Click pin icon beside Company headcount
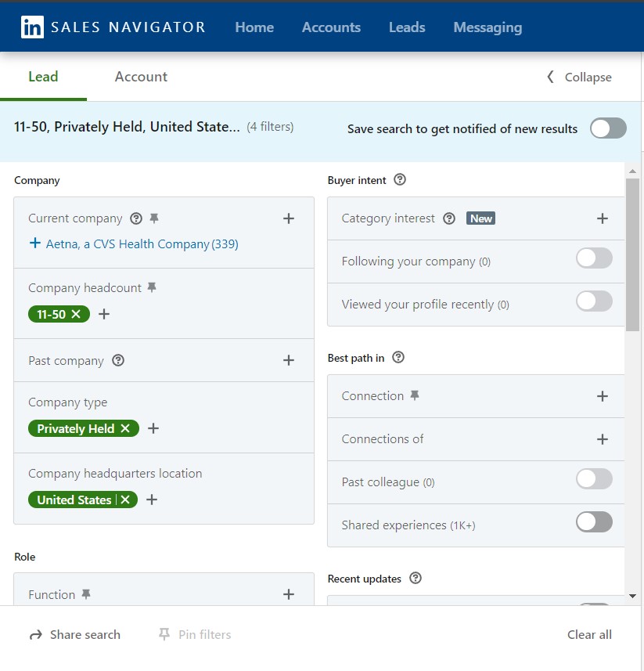 pos(152,287)
